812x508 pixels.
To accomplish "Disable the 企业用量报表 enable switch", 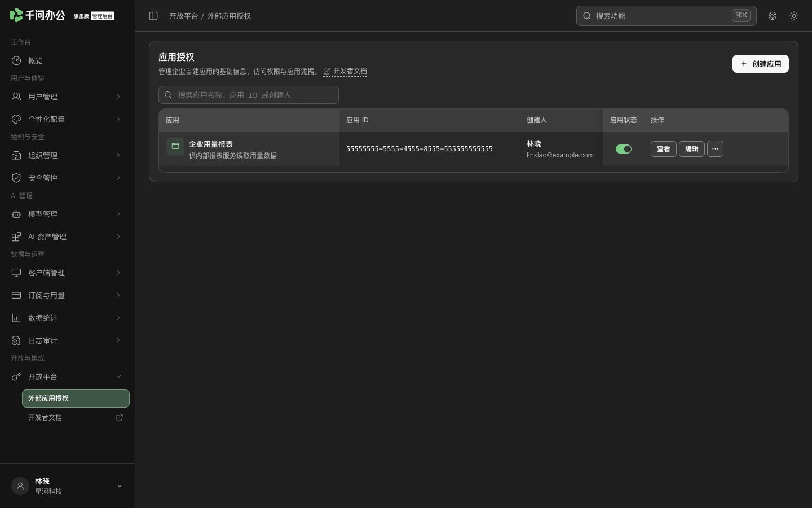I will tap(623, 149).
